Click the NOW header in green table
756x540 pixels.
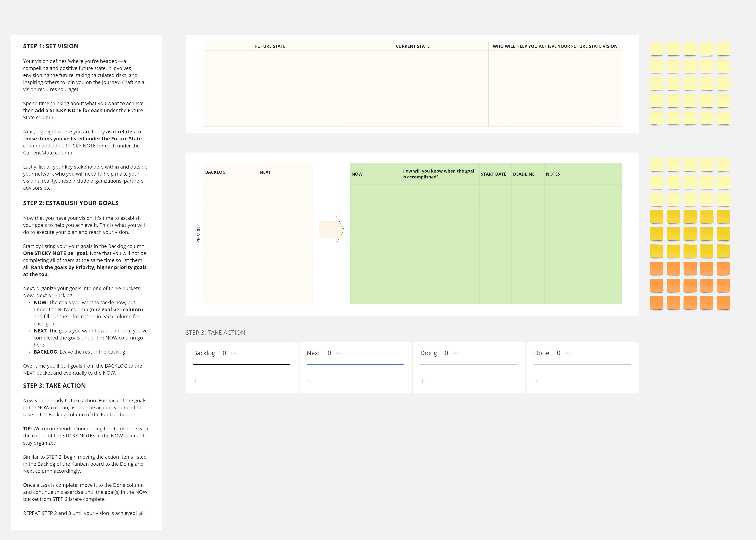tap(375, 174)
